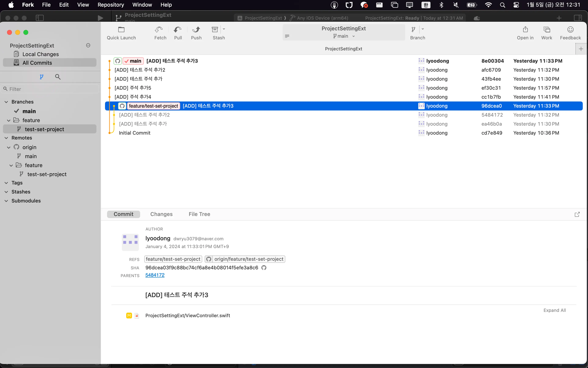Image resolution: width=588 pixels, height=368 pixels.
Task: Open the Repository menu
Action: [x=111, y=5]
